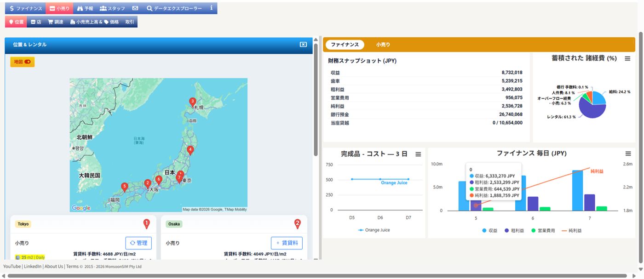Image resolution: width=644 pixels, height=279 pixels.
Task: Click the Google logo on map
Action: (81, 208)
